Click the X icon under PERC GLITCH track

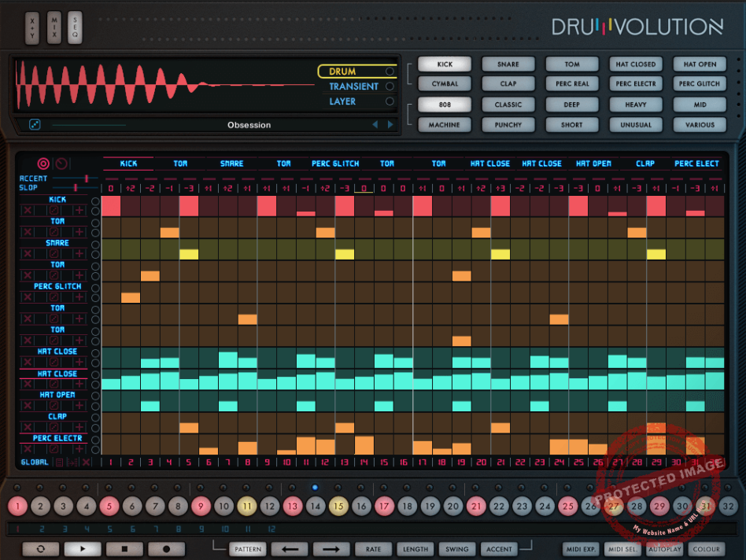28,297
